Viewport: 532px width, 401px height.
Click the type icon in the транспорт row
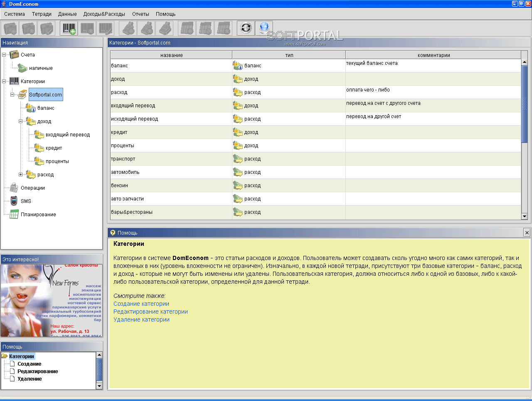click(x=238, y=158)
